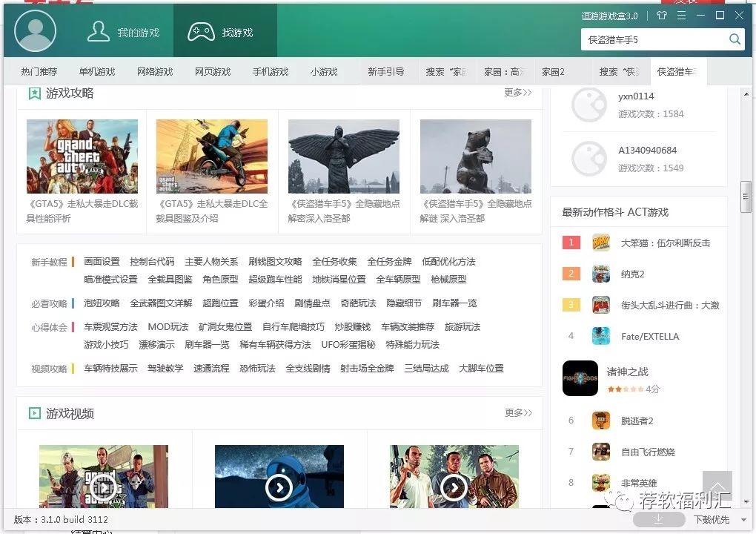Open the 侠盗猎车 tab on the far right
The width and height of the screenshot is (756, 534).
pyautogui.click(x=677, y=71)
